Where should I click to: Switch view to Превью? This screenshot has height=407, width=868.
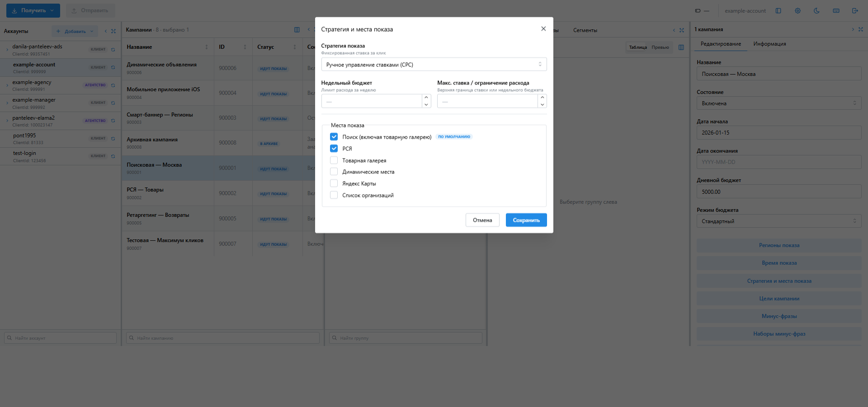pyautogui.click(x=660, y=47)
